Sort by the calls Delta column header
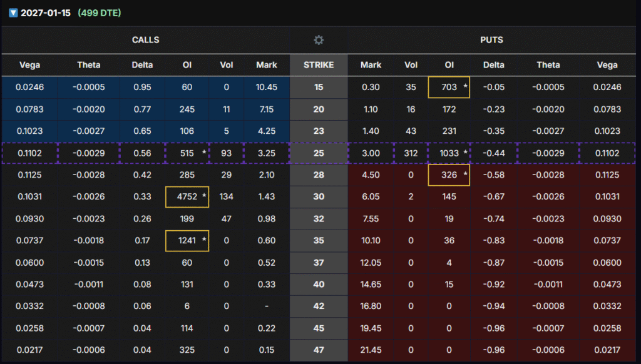The width and height of the screenshot is (641, 364). tap(142, 65)
